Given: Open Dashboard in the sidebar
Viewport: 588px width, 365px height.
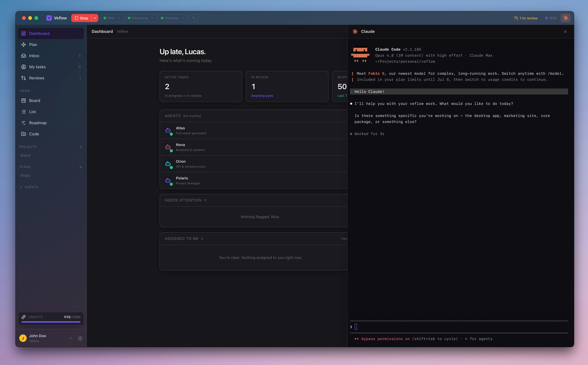Looking at the screenshot, I should [51, 34].
